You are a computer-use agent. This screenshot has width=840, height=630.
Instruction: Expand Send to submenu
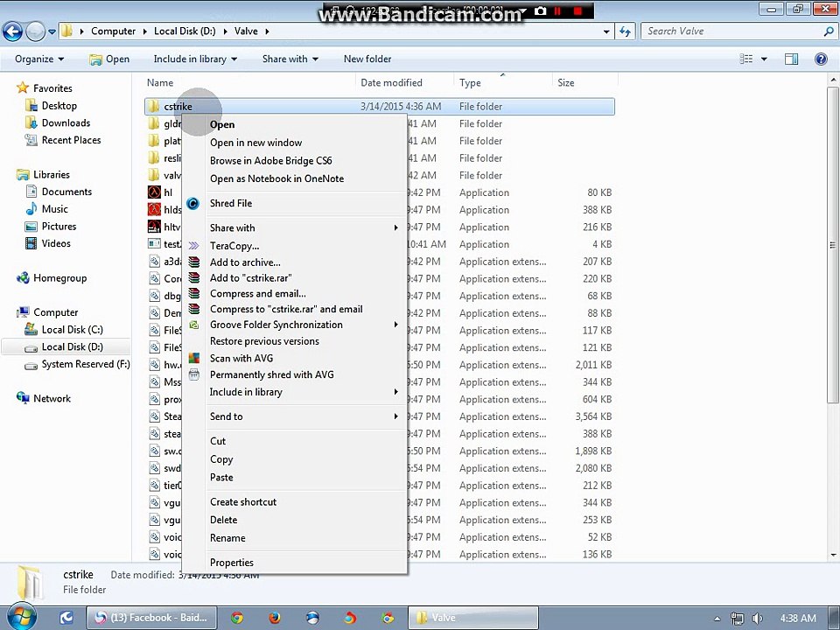(395, 416)
